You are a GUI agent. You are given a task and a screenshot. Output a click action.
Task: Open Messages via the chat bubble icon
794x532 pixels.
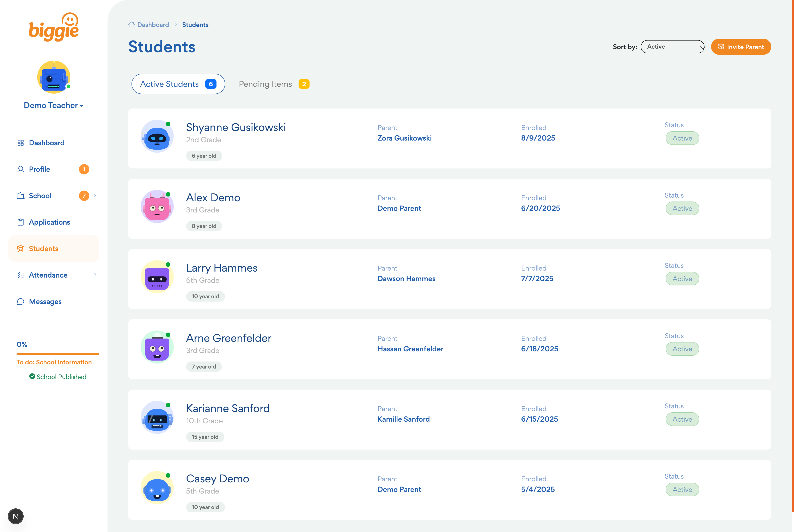coord(21,301)
